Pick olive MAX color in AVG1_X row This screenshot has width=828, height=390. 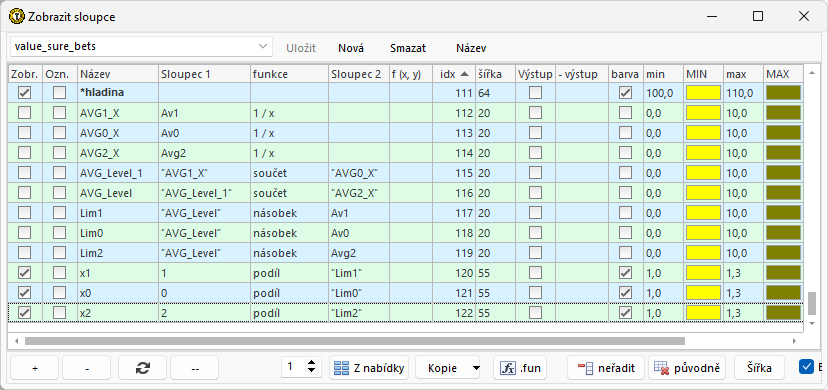[784, 113]
